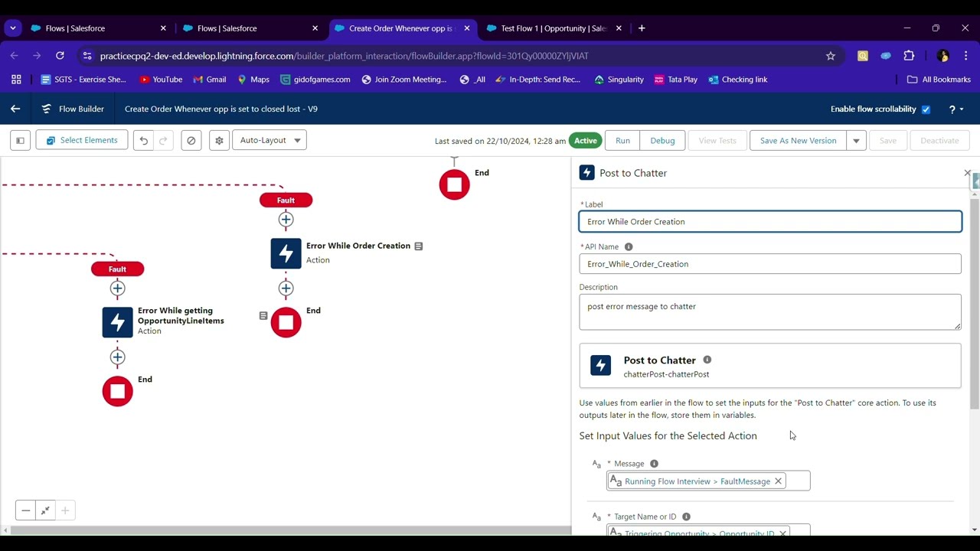Click the Select Elements button
This screenshot has width=980, height=551.
pyautogui.click(x=82, y=140)
